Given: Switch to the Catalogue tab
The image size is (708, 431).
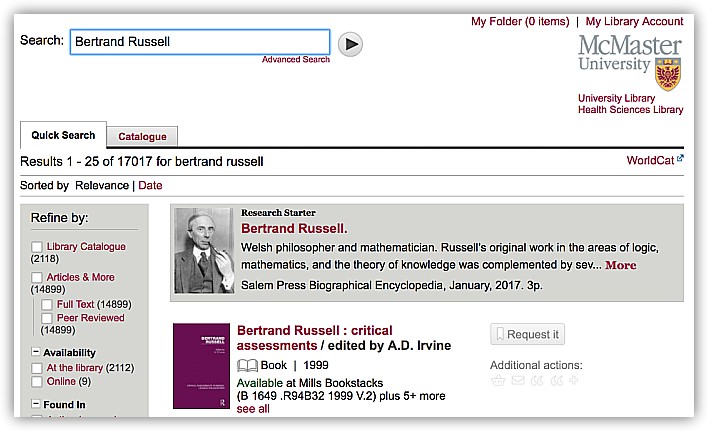Looking at the screenshot, I should [142, 136].
